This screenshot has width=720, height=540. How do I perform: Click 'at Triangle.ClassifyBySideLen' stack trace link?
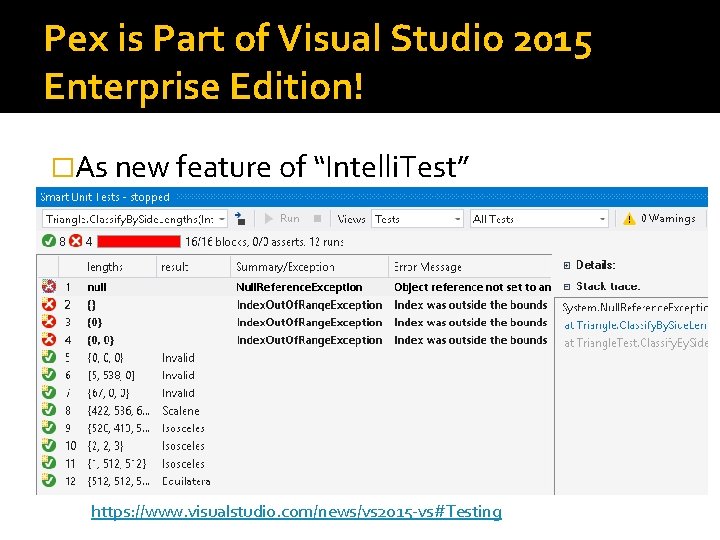[635, 325]
